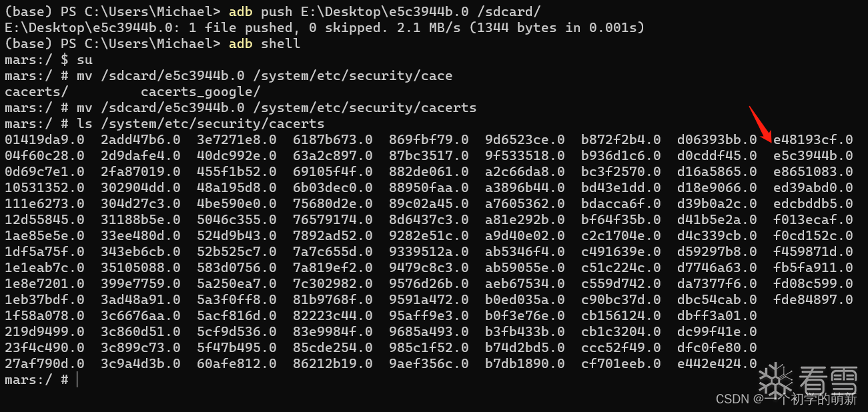Image resolution: width=868 pixels, height=412 pixels.
Task: Click the fde84897.0 file name
Action: 813,300
